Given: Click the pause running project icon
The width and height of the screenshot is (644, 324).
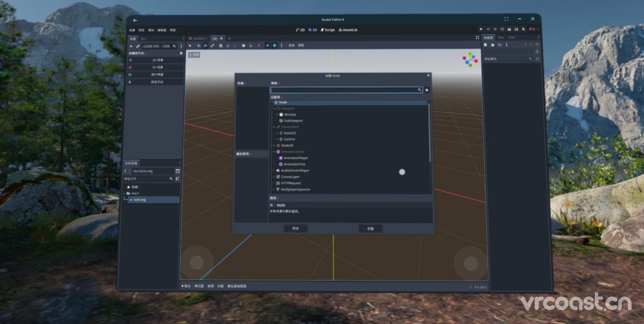Looking at the screenshot, I should pos(488,30).
